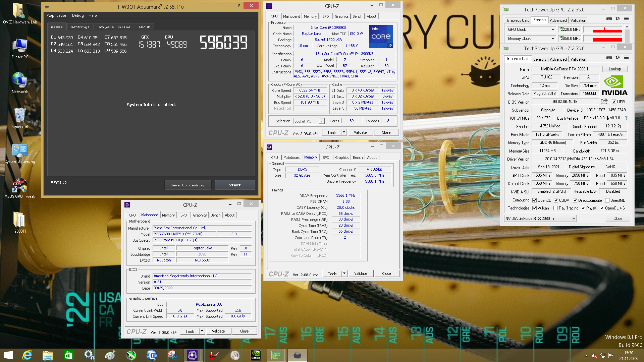Toggle the Vulkan checkbox
This screenshot has height=362, width=644.
coord(534,208)
